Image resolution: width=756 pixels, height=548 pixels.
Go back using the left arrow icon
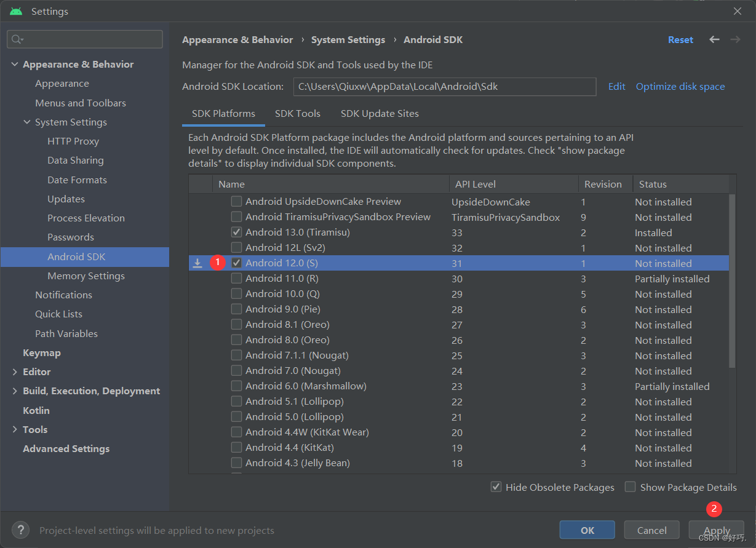click(x=714, y=39)
